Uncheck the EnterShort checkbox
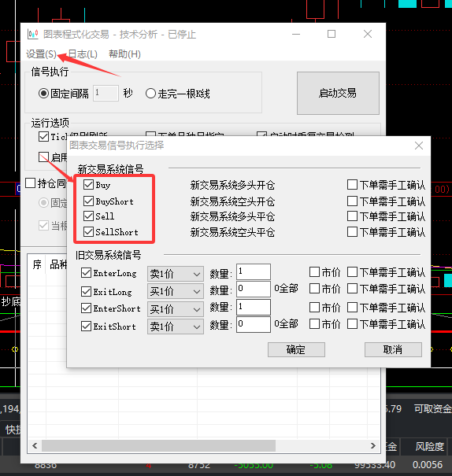Viewport: 452px width, 476px height. (87, 308)
